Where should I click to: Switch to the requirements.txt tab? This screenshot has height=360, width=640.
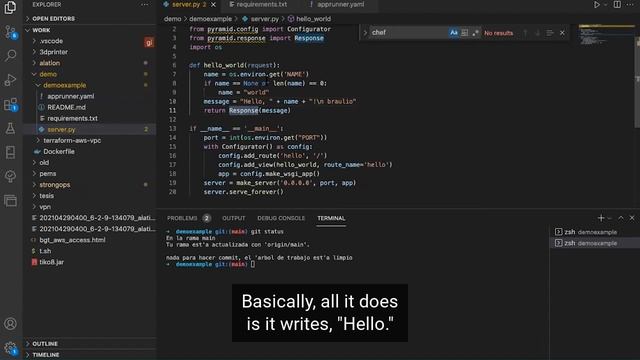pos(258,4)
